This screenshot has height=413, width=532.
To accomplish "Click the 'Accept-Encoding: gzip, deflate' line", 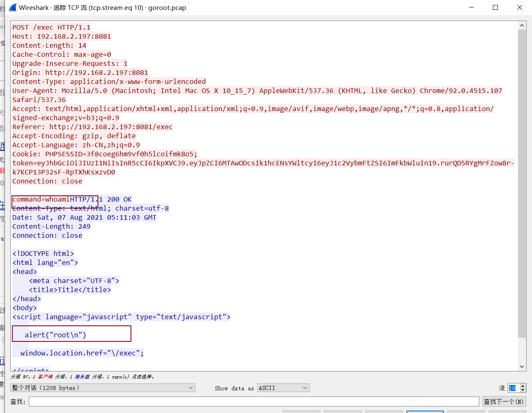I will [x=74, y=136].
